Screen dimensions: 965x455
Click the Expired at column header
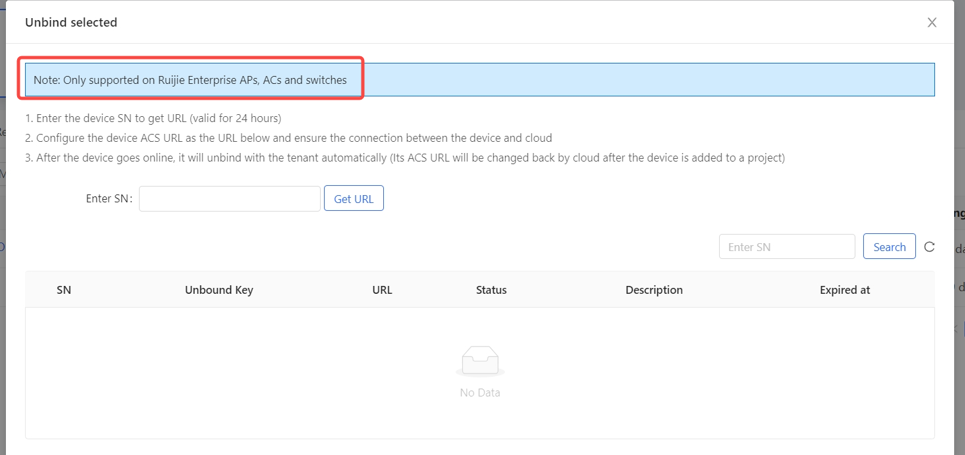(844, 290)
